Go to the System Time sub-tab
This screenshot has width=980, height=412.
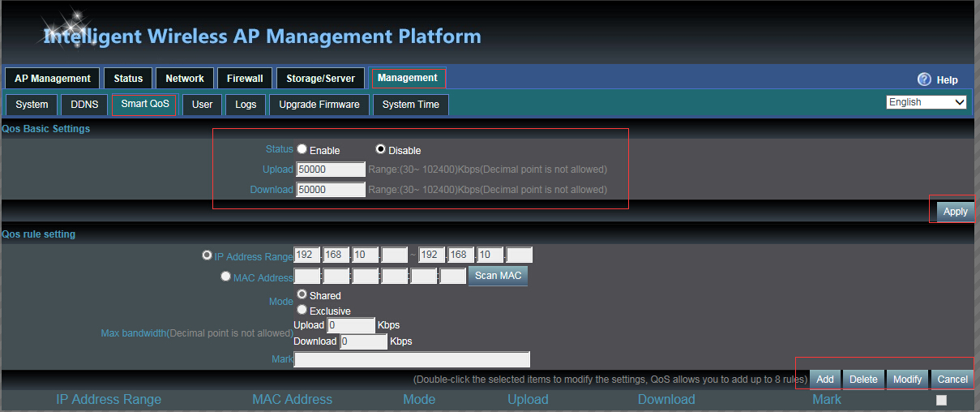(411, 105)
